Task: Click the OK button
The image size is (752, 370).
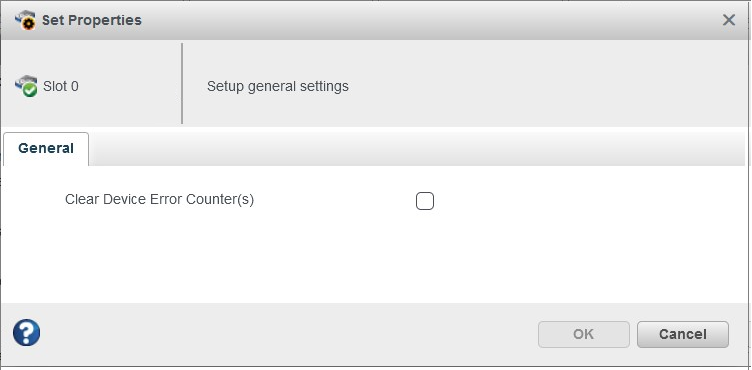Action: coord(584,334)
